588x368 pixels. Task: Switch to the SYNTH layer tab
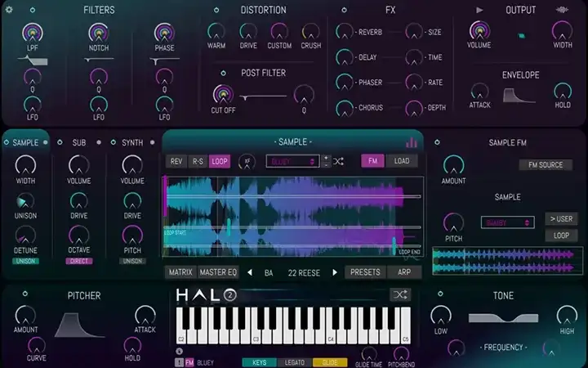(132, 142)
